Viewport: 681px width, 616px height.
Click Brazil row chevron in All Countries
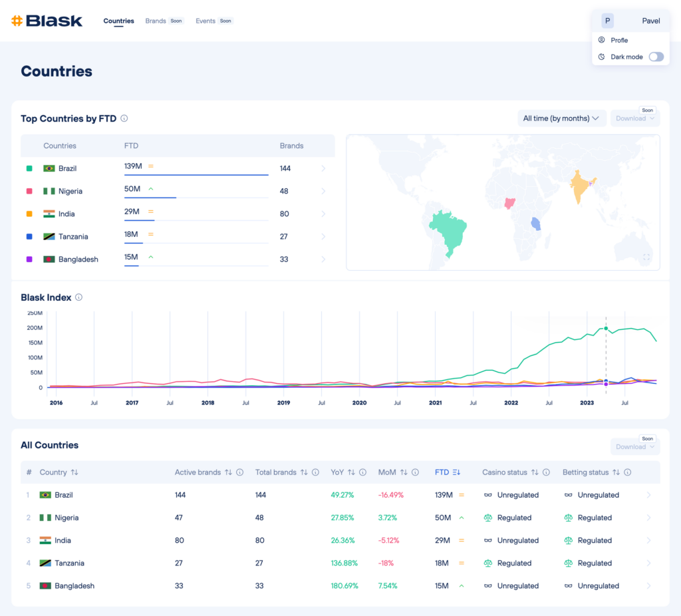click(648, 495)
